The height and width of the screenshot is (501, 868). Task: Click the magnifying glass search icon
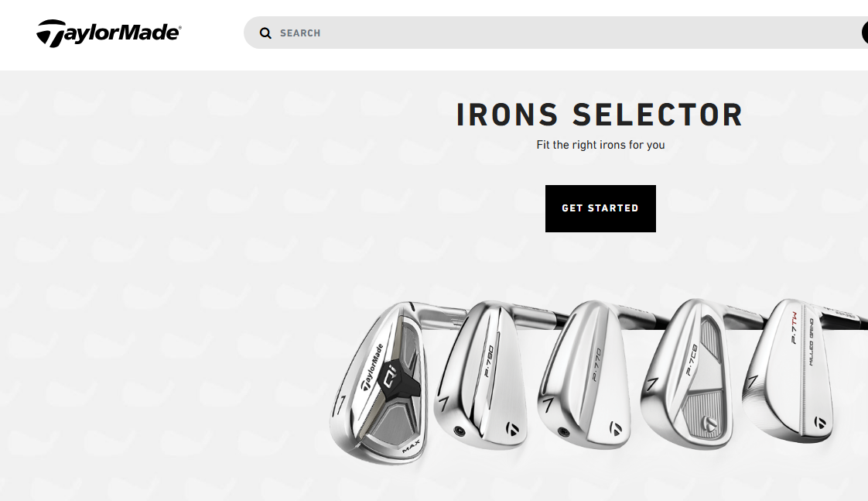point(265,33)
